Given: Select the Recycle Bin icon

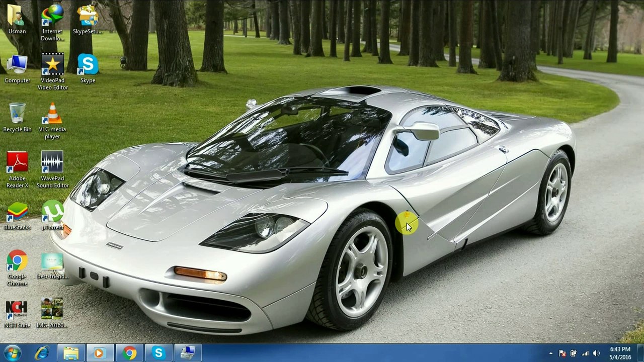Looking at the screenshot, I should pyautogui.click(x=17, y=115).
